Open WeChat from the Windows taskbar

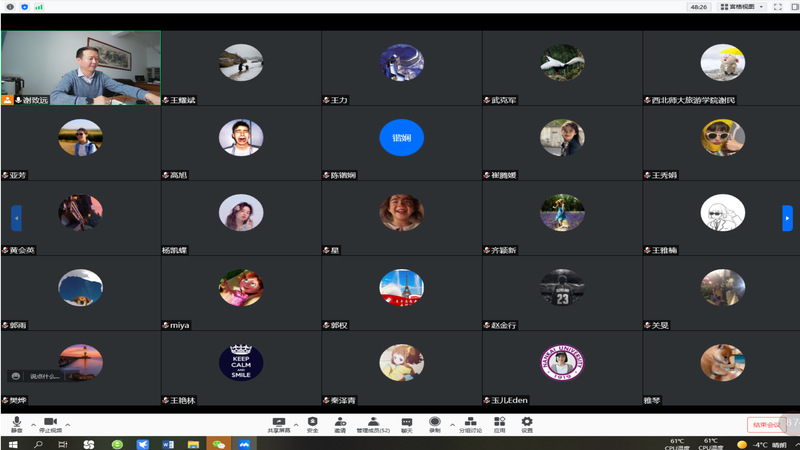217,444
